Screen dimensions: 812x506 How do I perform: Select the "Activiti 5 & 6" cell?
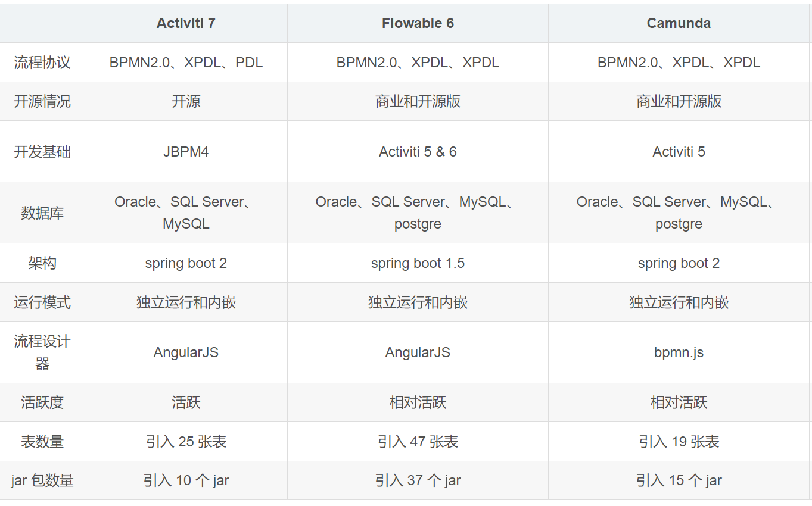tap(418, 152)
